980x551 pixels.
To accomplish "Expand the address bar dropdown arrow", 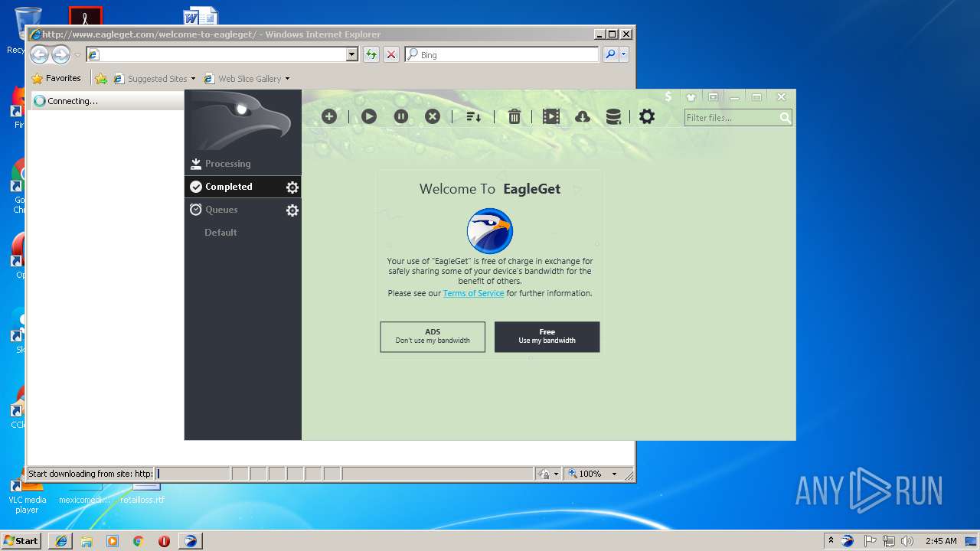I will 352,54.
